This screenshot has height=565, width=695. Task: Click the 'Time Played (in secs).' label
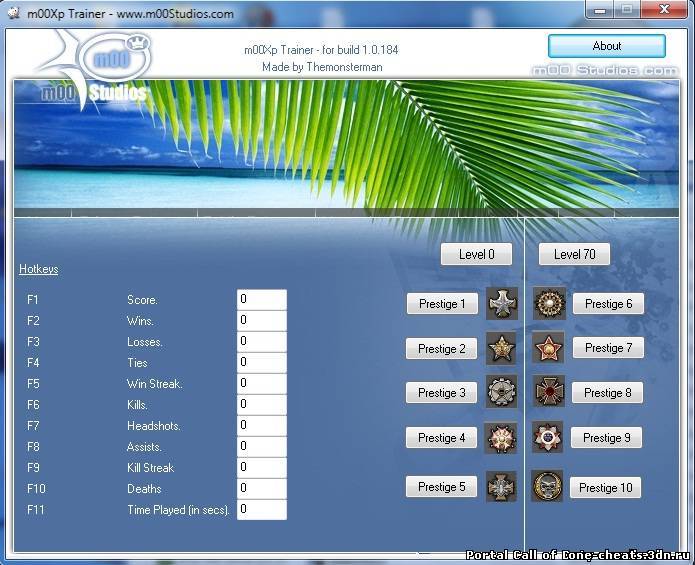(x=179, y=510)
